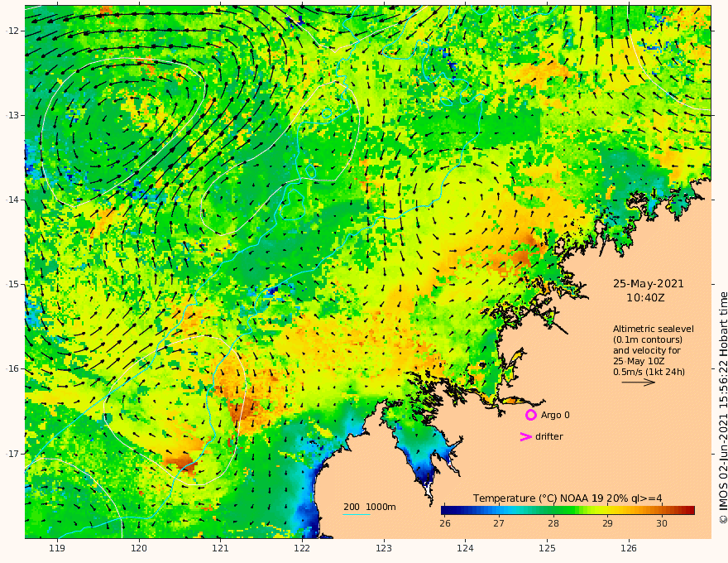Click the 'Argo 0' legend label
Screen dimensions: 728x563
tap(555, 415)
